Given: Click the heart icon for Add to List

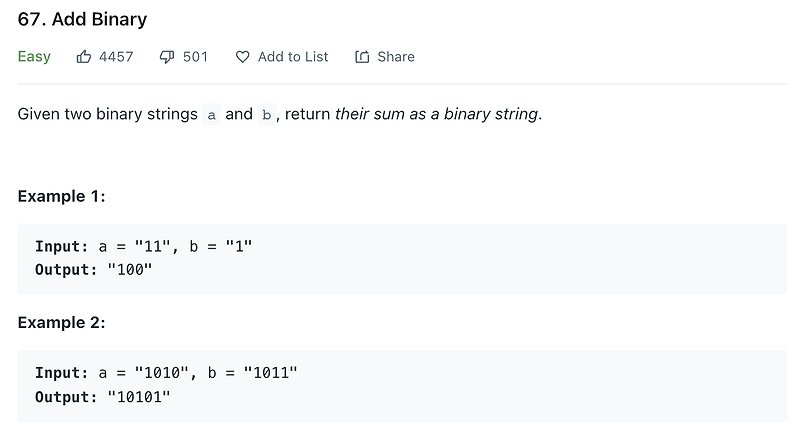Looking at the screenshot, I should pos(242,57).
